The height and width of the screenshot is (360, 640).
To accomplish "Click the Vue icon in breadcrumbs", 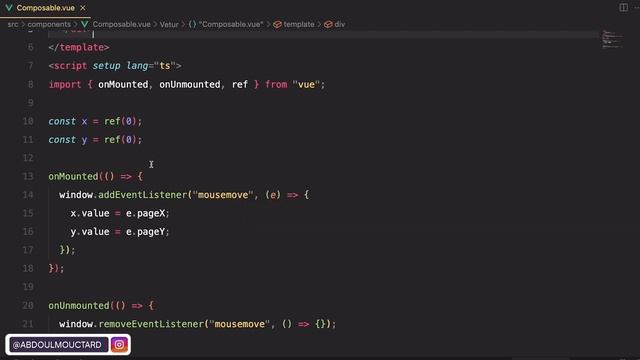I will pos(84,24).
